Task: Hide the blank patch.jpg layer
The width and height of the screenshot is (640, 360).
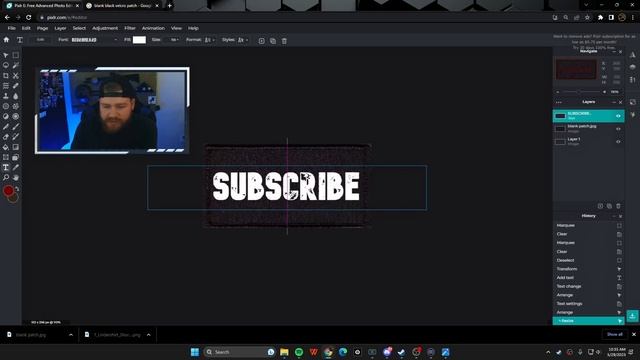Action: click(x=618, y=129)
